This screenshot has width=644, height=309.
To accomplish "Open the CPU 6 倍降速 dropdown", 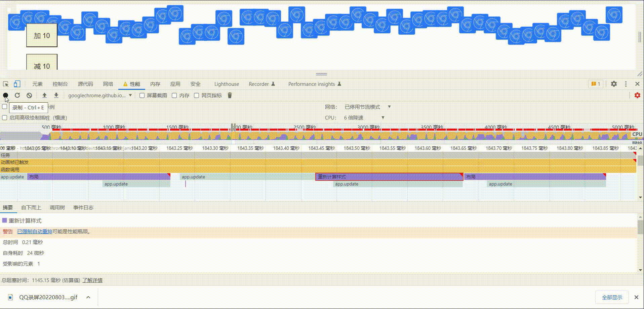I will [x=364, y=118].
